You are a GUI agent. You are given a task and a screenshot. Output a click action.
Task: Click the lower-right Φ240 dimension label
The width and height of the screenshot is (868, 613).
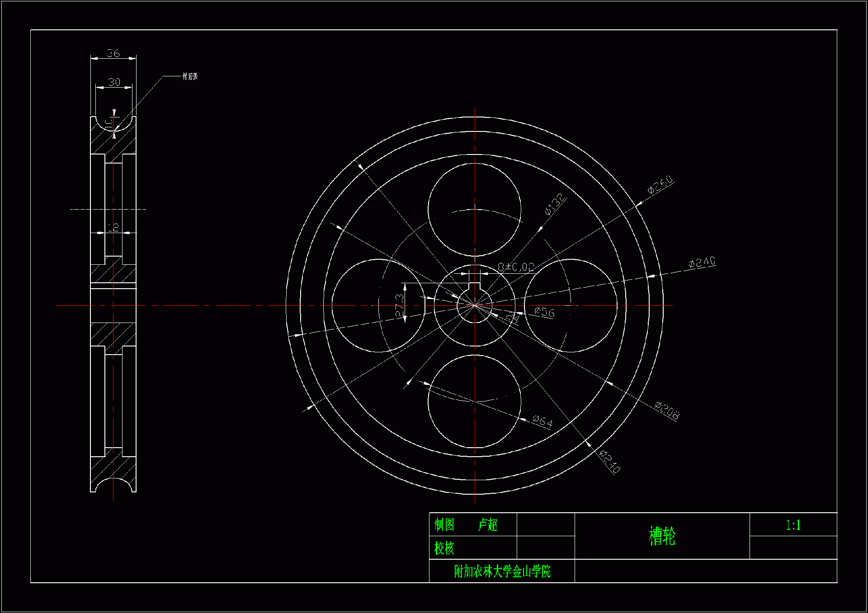pyautogui.click(x=610, y=461)
